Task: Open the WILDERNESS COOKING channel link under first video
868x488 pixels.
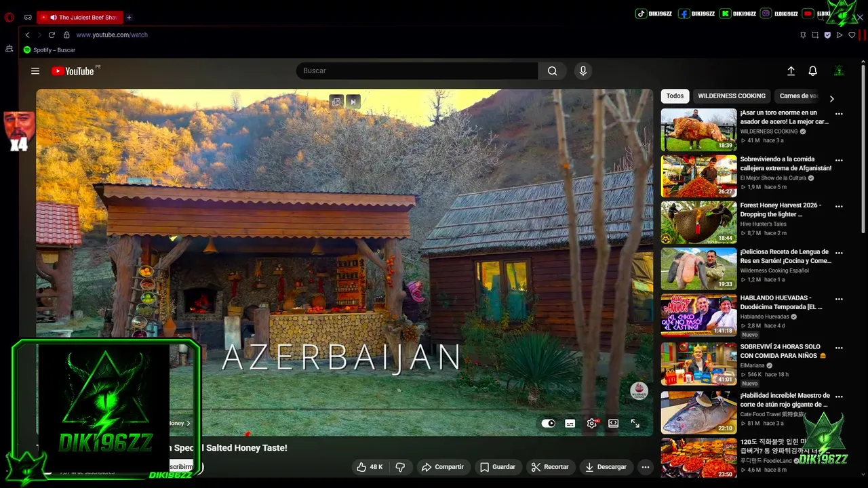Action: click(x=769, y=131)
